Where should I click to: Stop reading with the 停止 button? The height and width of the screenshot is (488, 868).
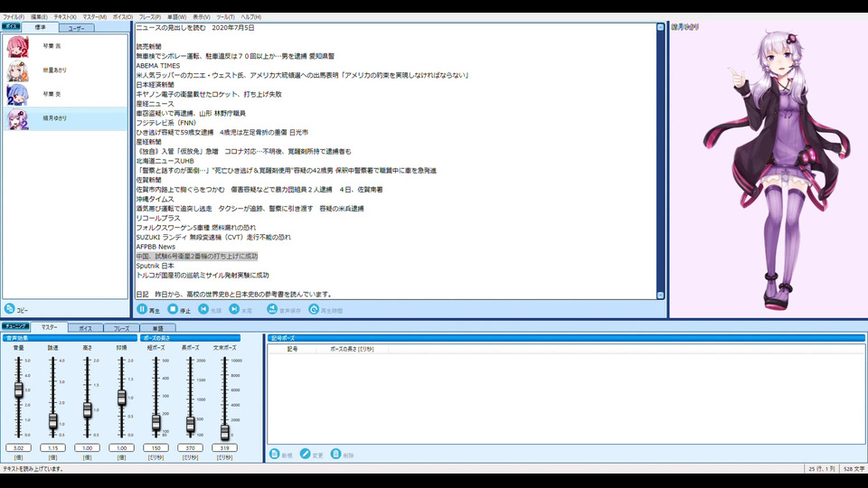[x=179, y=309]
